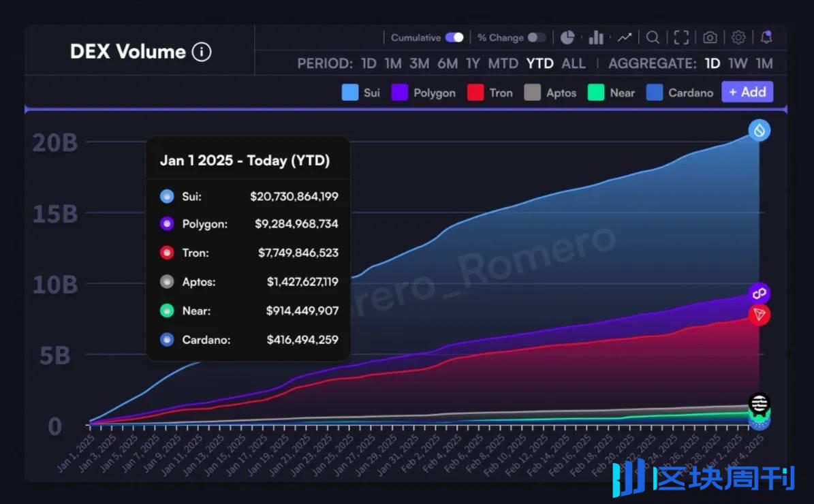Click the Aptos dot in tooltip
Image resolution: width=814 pixels, height=504 pixels.
167,282
